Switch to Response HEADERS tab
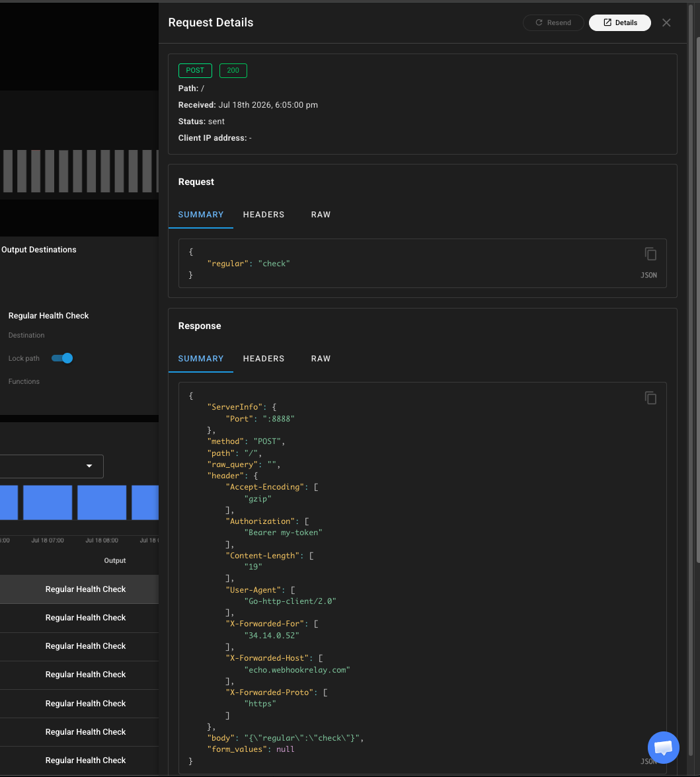 coord(264,358)
